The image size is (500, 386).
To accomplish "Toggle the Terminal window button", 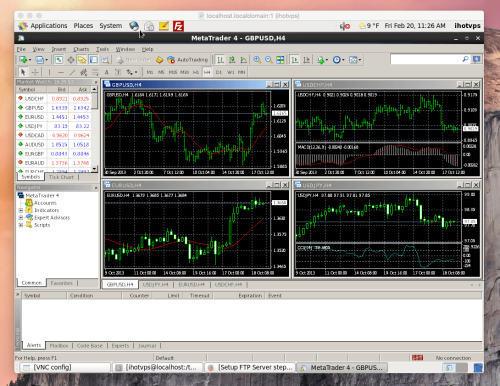I will 94,60.
